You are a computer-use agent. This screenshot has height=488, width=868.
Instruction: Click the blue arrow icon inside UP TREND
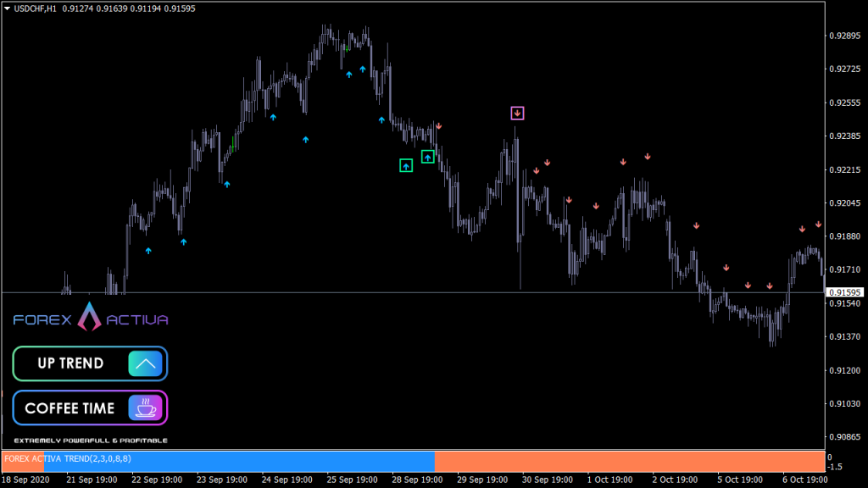pyautogui.click(x=146, y=363)
